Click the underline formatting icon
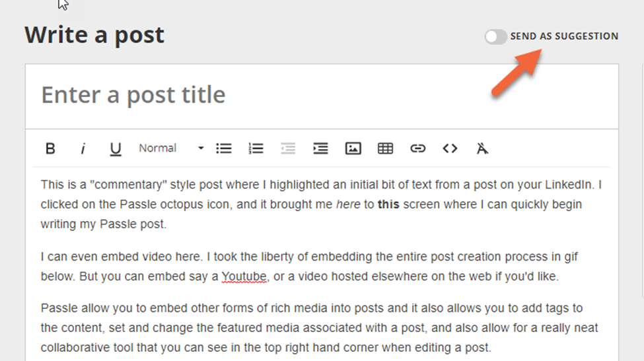Image resolution: width=644 pixels, height=361 pixels. pyautogui.click(x=116, y=148)
